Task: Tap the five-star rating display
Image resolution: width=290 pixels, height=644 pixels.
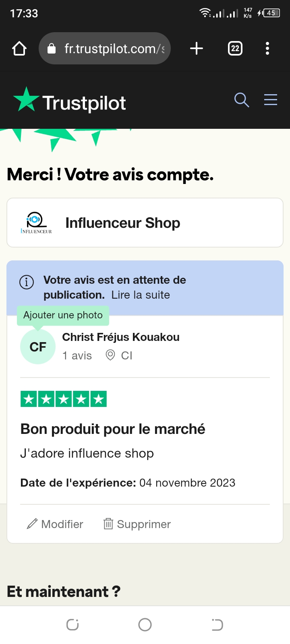Action: tap(64, 399)
